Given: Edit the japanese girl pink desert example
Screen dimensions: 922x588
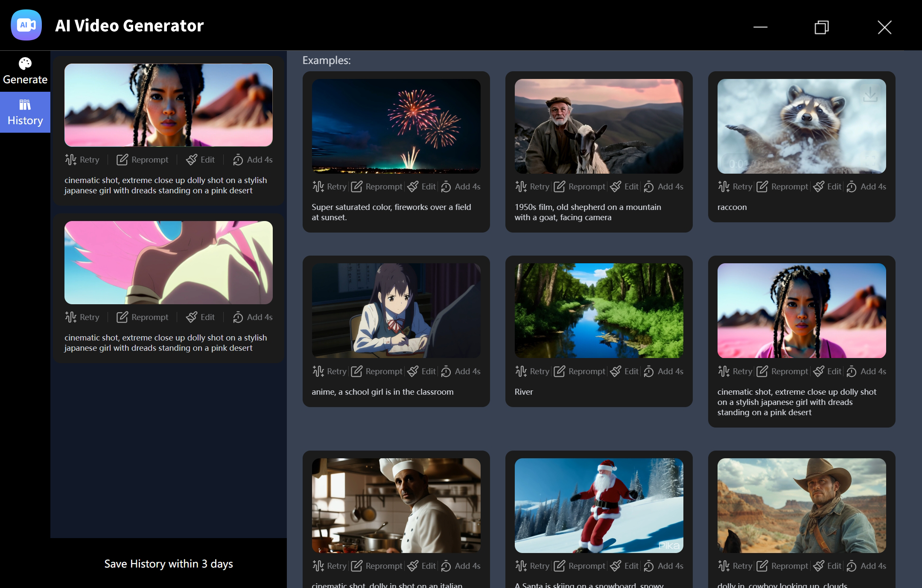Looking at the screenshot, I should pos(827,371).
